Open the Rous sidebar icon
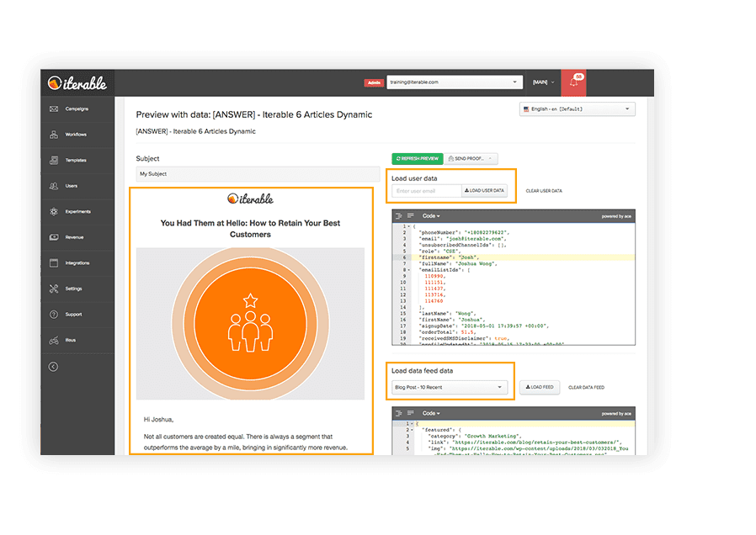 54,340
